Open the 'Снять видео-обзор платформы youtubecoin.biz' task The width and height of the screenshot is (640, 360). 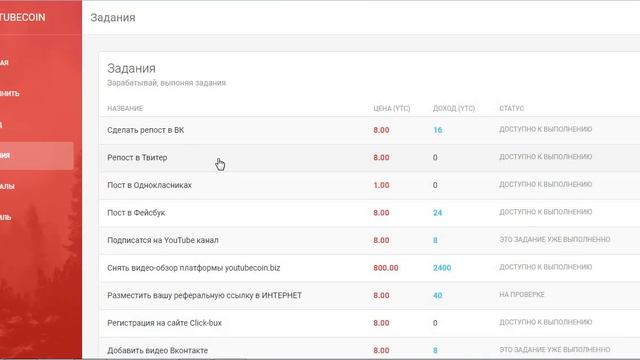193,268
